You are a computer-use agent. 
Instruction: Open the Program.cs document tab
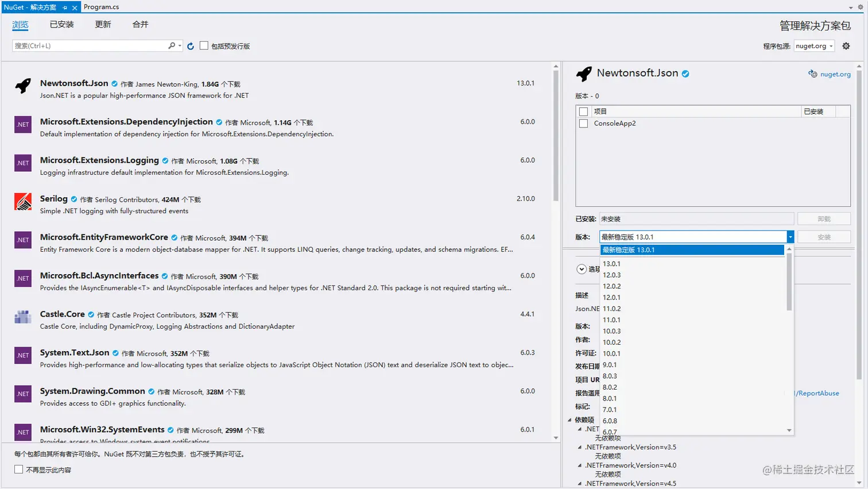click(102, 7)
